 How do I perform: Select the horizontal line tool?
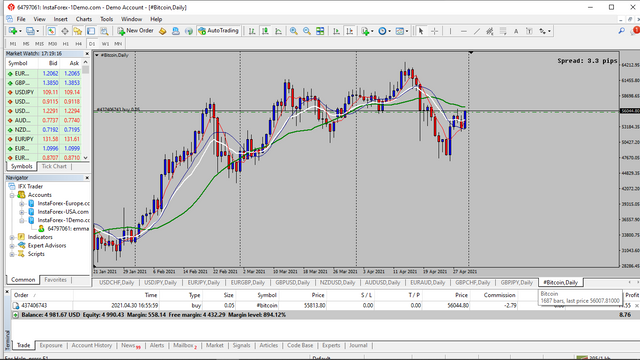(x=464, y=31)
